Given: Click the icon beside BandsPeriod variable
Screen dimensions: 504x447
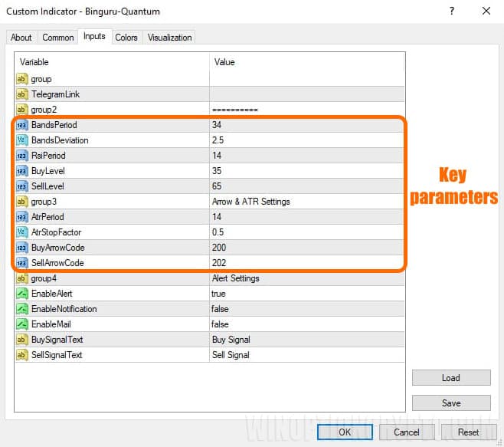Looking at the screenshot, I should click(x=21, y=125).
